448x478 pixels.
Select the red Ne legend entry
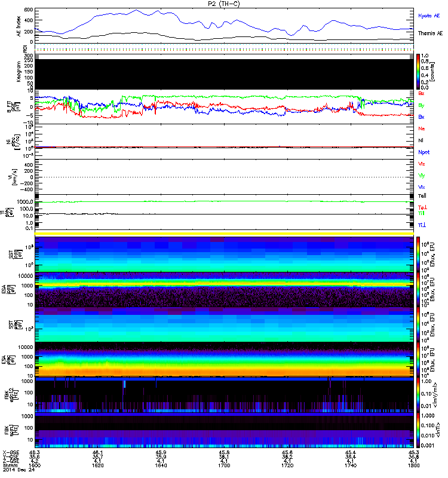tap(422, 128)
